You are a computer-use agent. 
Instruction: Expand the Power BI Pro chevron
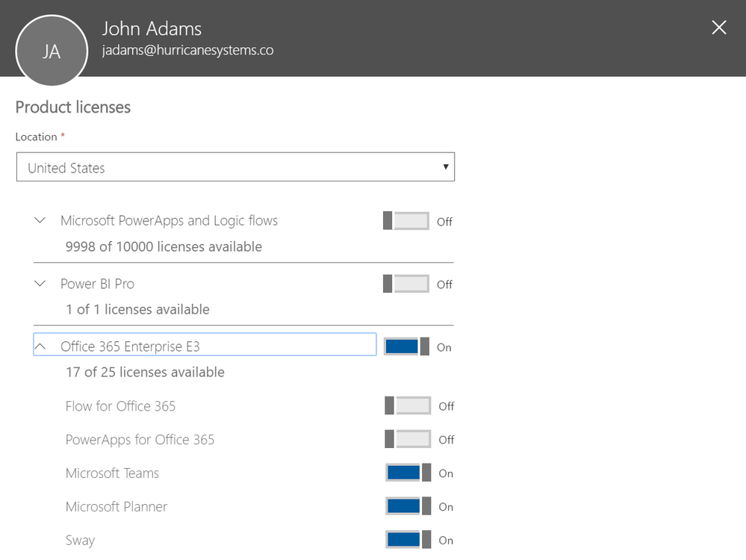coord(40,284)
